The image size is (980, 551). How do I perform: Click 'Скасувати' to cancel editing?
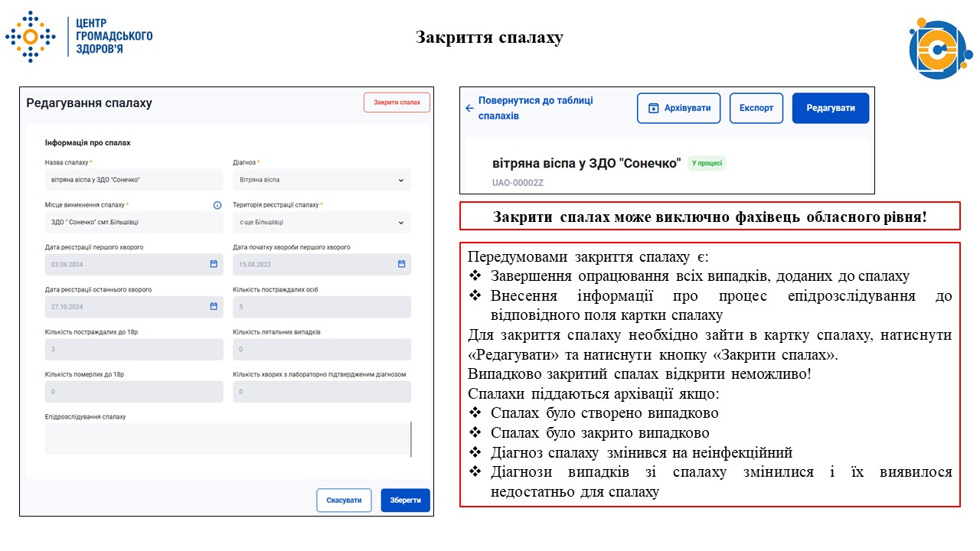(344, 500)
